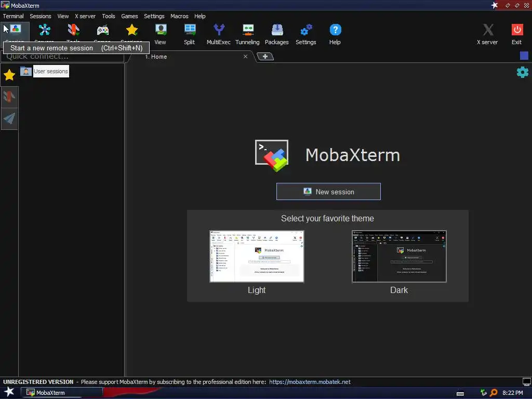Toggle the X server toolbar button
This screenshot has height=399, width=532.
[x=487, y=34]
